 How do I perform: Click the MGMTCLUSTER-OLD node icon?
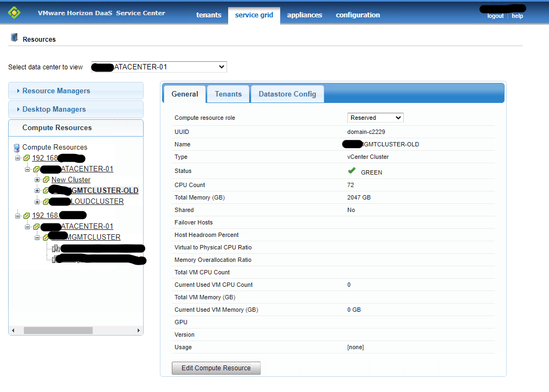(46, 190)
